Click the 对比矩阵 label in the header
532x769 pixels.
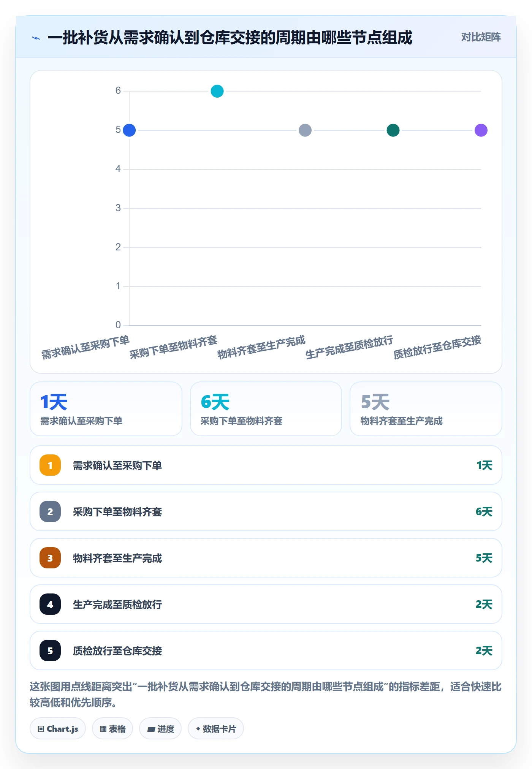(x=481, y=37)
